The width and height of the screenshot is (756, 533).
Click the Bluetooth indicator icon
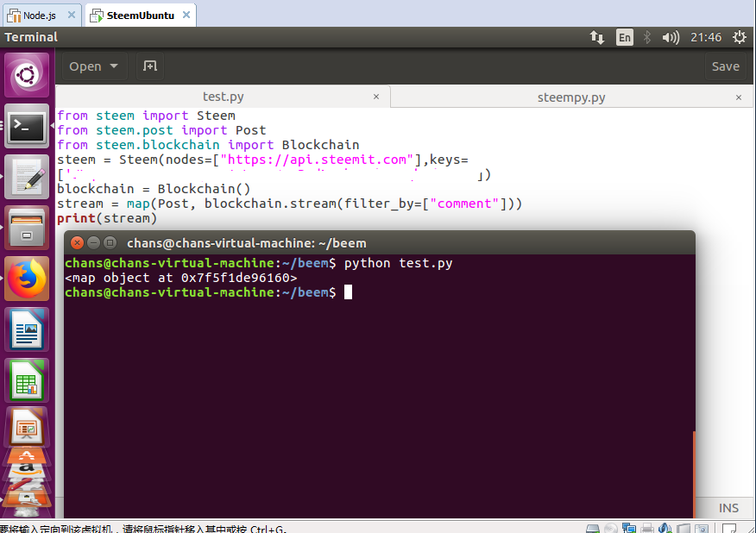(x=647, y=37)
